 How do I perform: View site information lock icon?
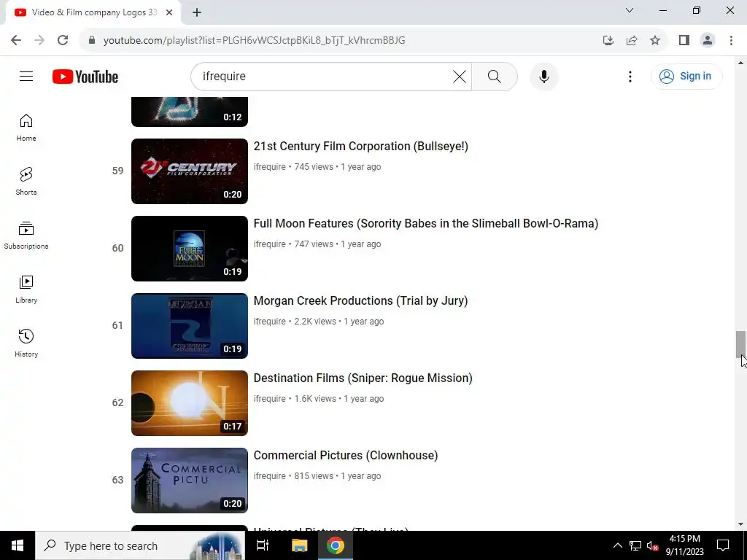(x=92, y=40)
